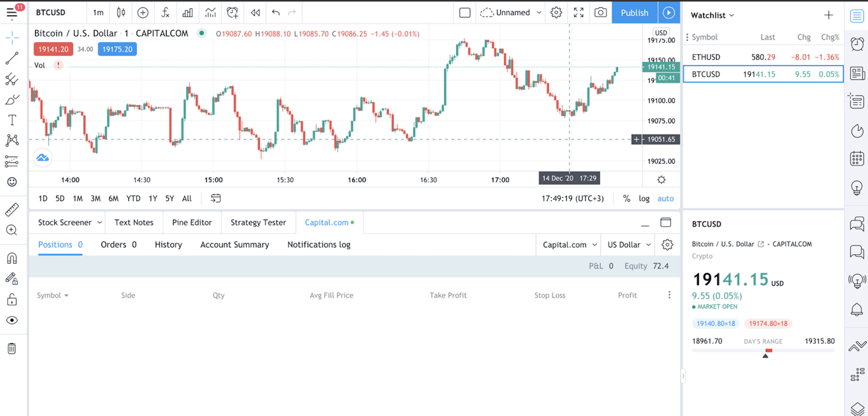Expand the Watchlist dropdown
This screenshot has width=868, height=416.
712,15
